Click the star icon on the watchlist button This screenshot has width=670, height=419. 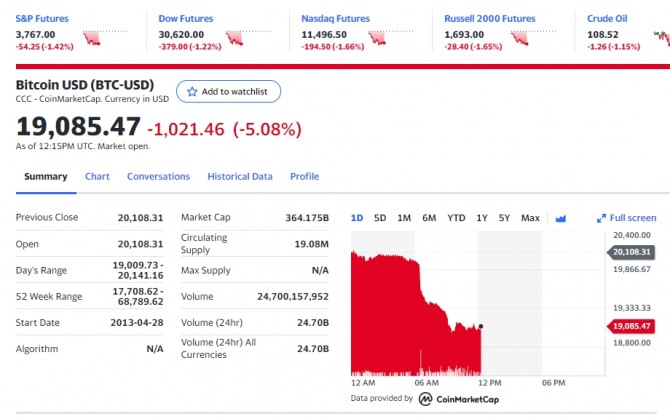coord(192,91)
